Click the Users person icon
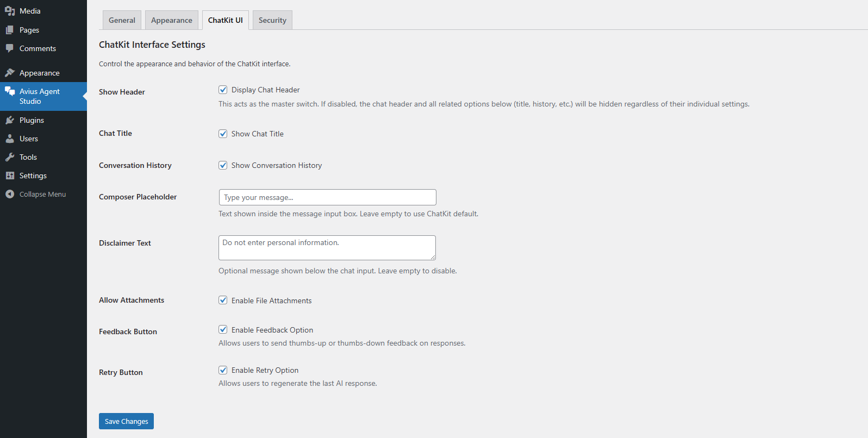 [x=10, y=139]
